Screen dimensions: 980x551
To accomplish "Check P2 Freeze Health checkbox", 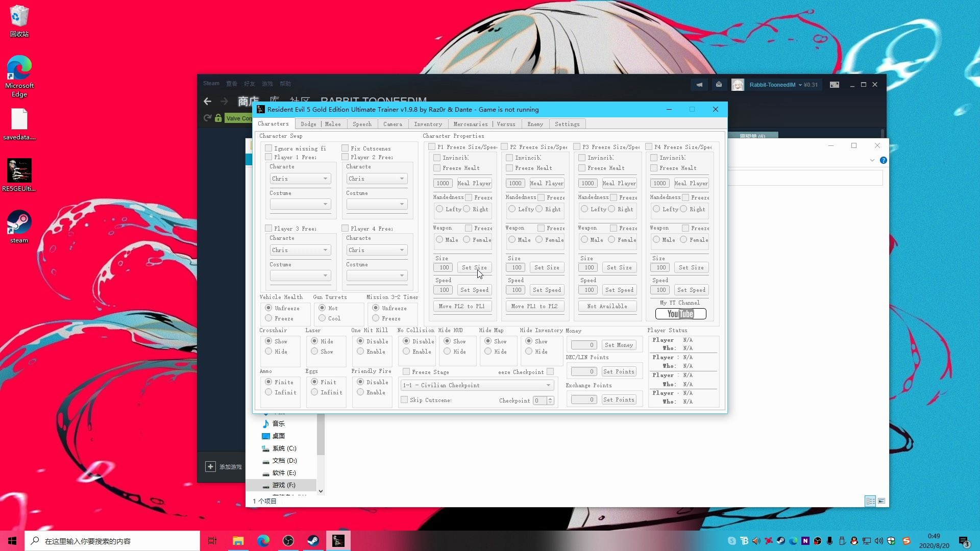I will point(509,168).
